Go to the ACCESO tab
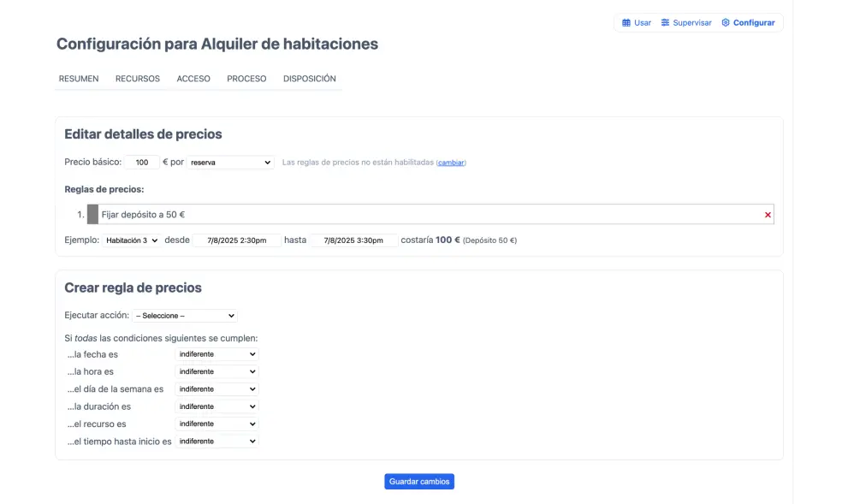The width and height of the screenshot is (842, 504). click(x=193, y=79)
